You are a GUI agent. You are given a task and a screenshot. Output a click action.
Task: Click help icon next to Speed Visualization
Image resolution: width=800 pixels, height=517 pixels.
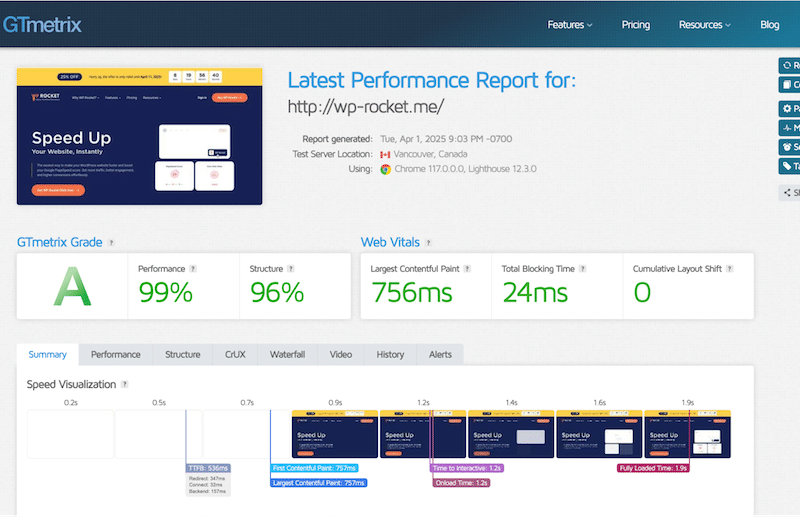point(125,384)
